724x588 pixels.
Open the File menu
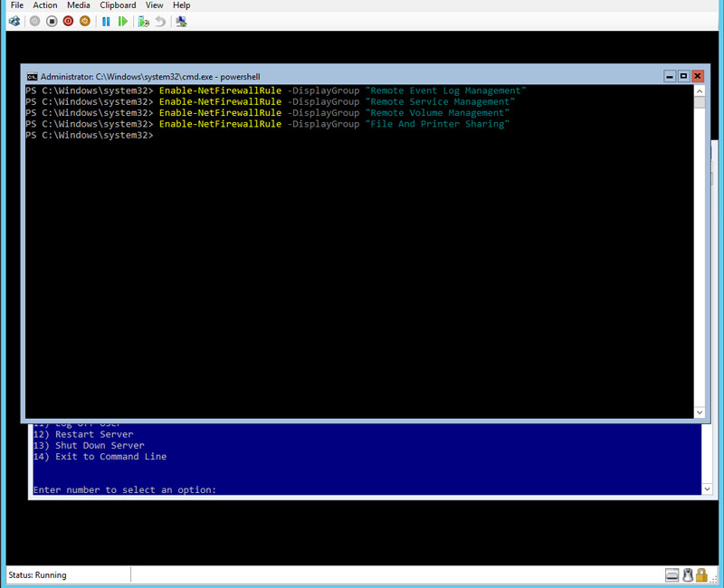point(17,5)
